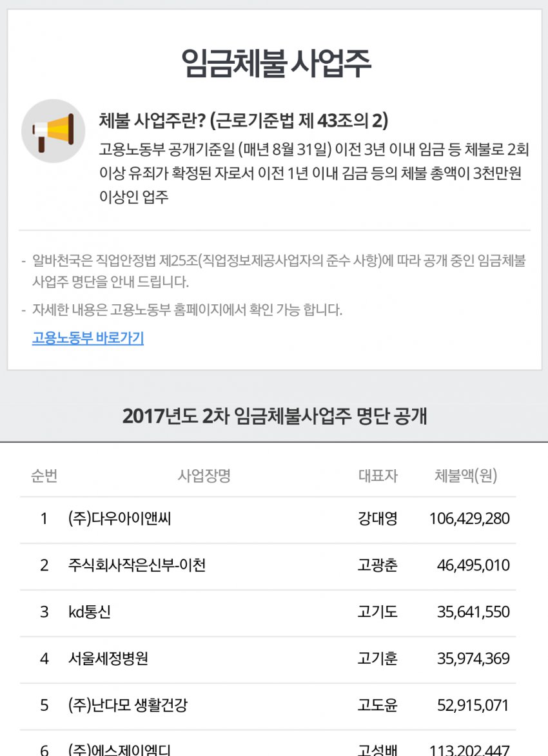This screenshot has width=548, height=756.
Task: Click the amount 106,429,280 in row 1
Action: pos(468,518)
